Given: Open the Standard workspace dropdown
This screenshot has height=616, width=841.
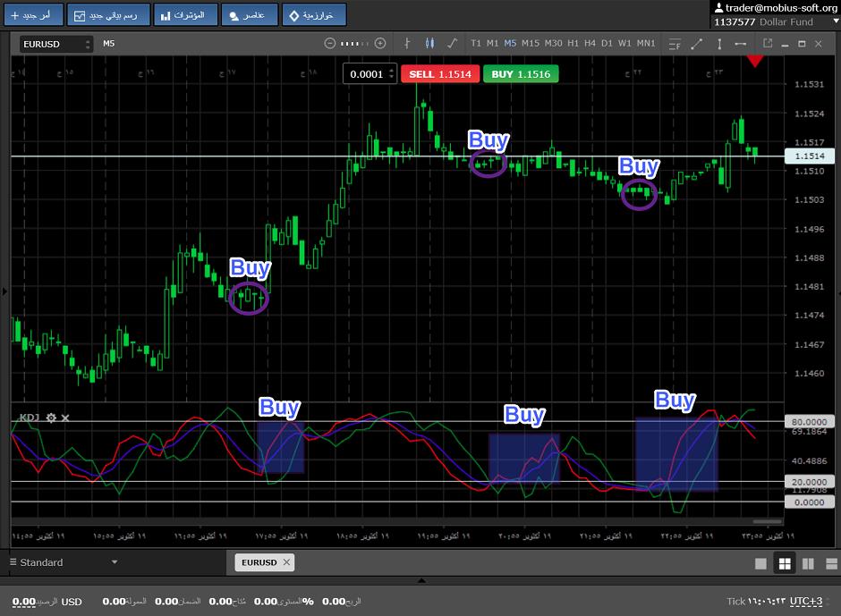Looking at the screenshot, I should tap(64, 562).
